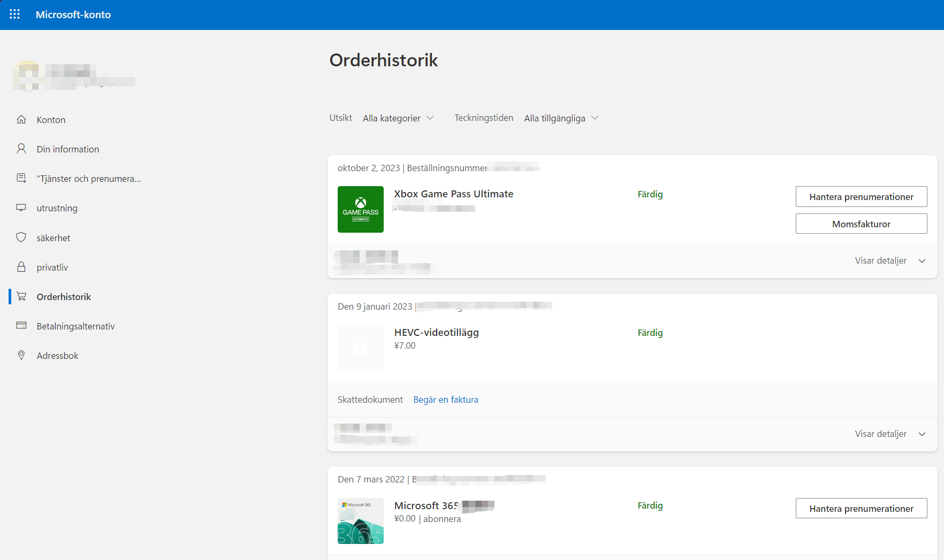Open the HEVC-videotillägg product title
Viewport: 944px width, 560px height.
[437, 332]
